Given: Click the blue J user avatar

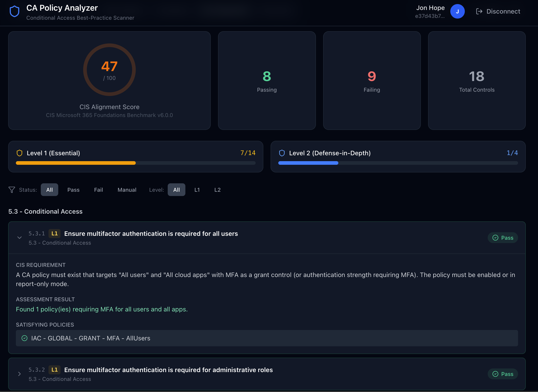Looking at the screenshot, I should pos(457,11).
